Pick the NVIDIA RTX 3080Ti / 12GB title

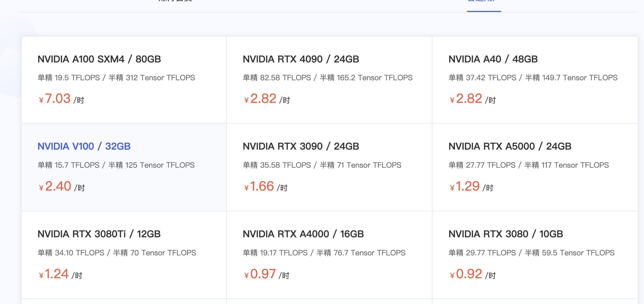click(x=99, y=234)
